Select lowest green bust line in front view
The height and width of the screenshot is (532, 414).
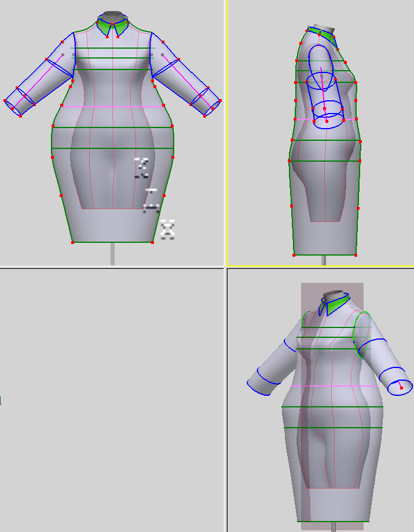point(112,70)
